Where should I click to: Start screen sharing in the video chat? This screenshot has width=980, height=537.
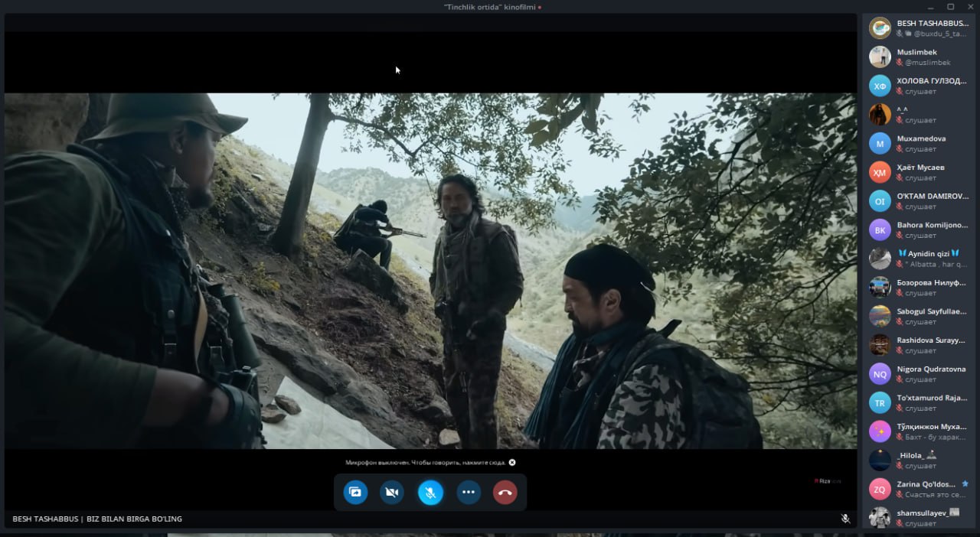(x=355, y=493)
